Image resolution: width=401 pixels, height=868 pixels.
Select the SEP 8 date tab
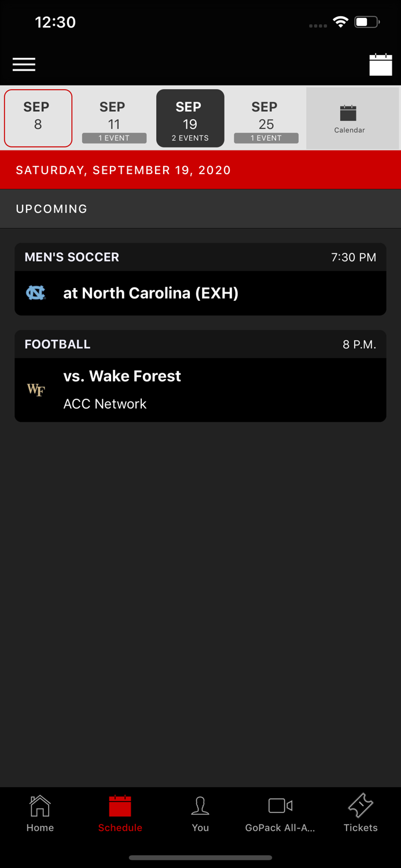click(38, 117)
